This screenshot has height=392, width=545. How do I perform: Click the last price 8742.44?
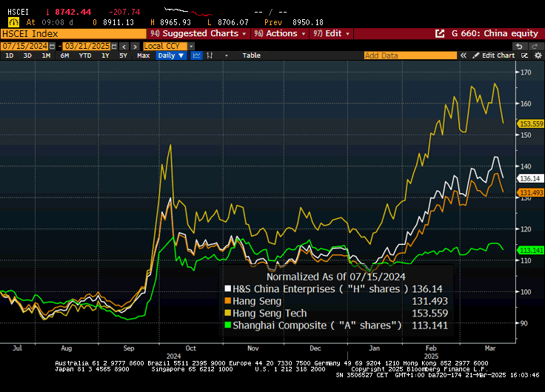coord(73,12)
